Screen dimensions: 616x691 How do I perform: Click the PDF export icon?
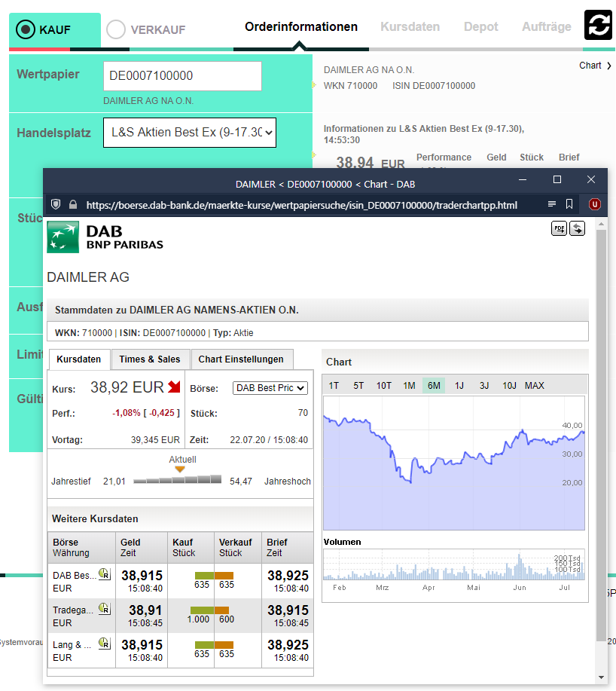[560, 228]
